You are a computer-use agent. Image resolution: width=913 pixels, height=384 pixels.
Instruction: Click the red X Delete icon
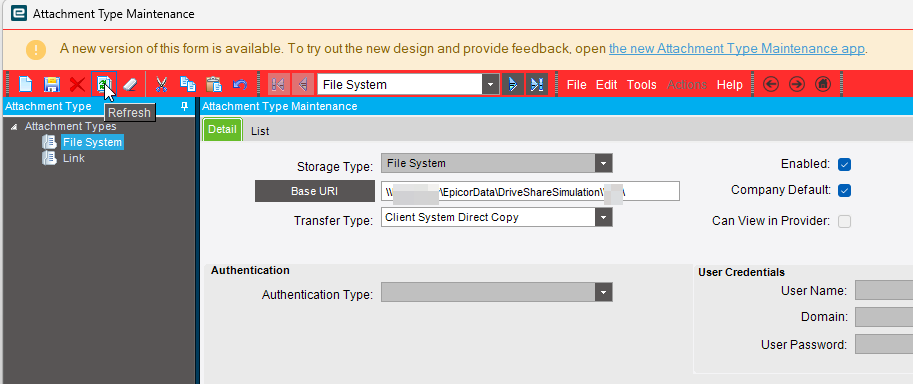pyautogui.click(x=77, y=84)
